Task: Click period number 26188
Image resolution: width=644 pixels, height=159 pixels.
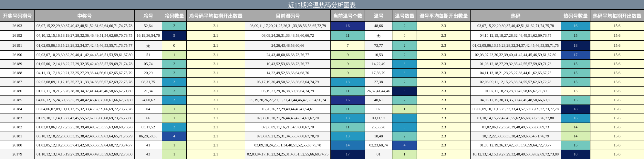Action: [x=17, y=73]
